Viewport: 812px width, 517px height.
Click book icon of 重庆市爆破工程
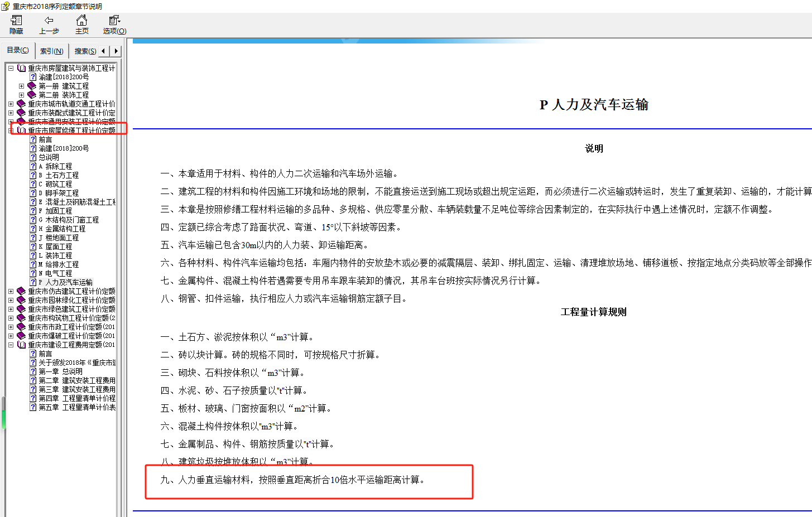[x=21, y=336]
